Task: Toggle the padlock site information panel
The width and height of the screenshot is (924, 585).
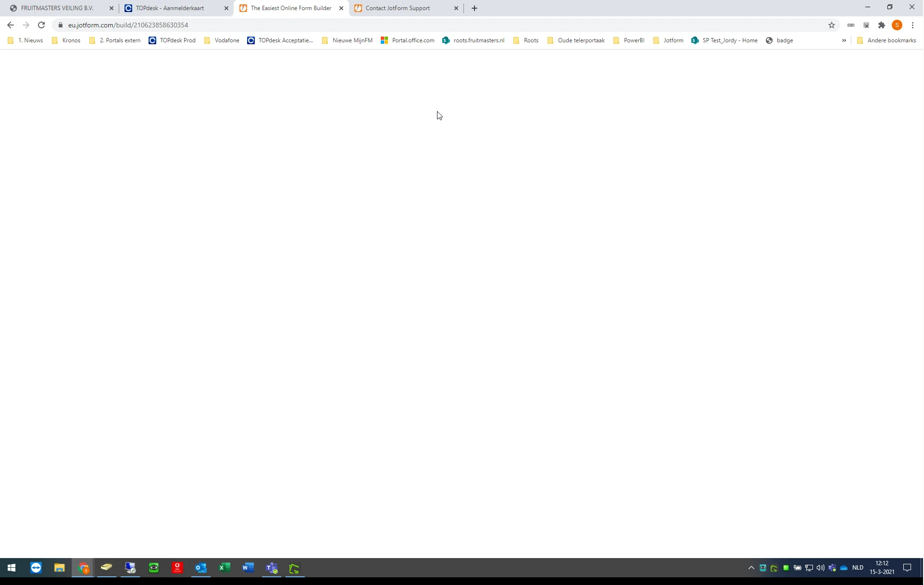Action: click(x=61, y=25)
